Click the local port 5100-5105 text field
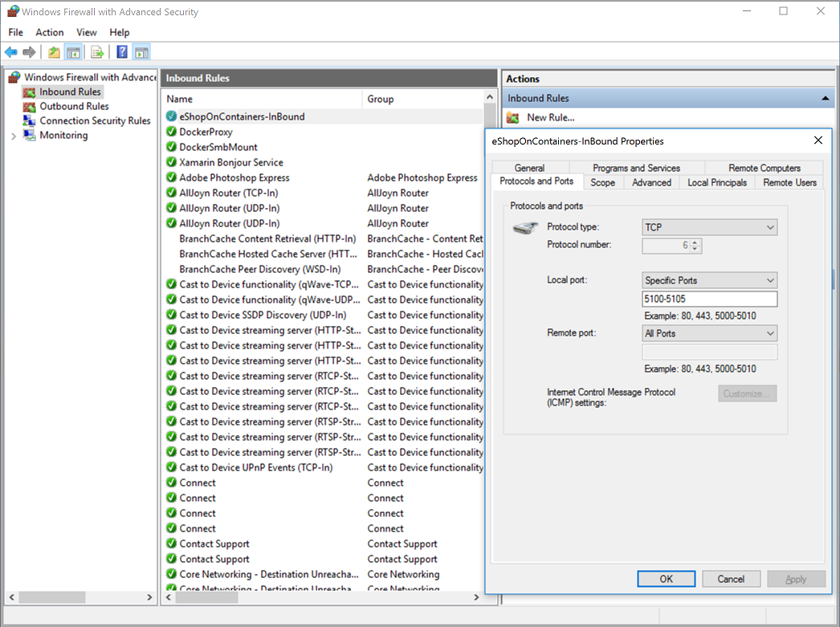 point(709,299)
